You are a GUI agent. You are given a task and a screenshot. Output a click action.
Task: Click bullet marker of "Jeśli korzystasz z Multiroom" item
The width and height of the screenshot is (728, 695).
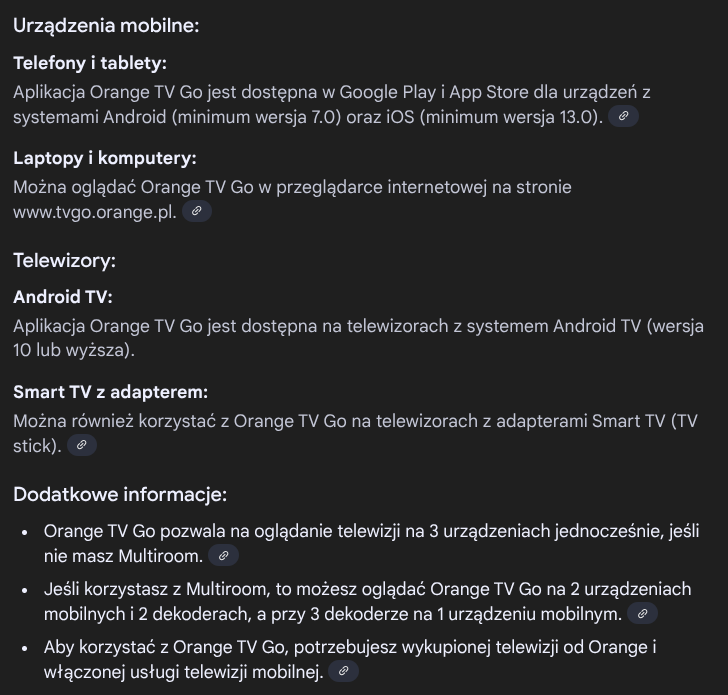pos(25,590)
